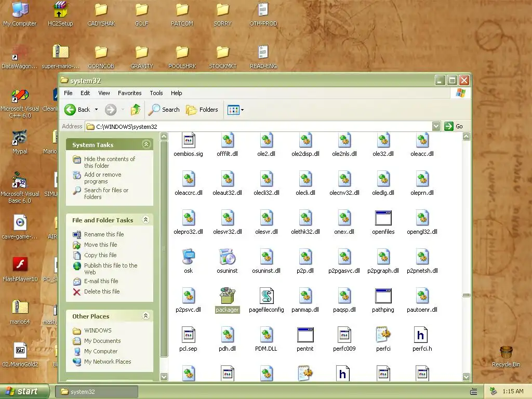Select the pagefileconfig script file
The image size is (532, 399).
(x=267, y=296)
